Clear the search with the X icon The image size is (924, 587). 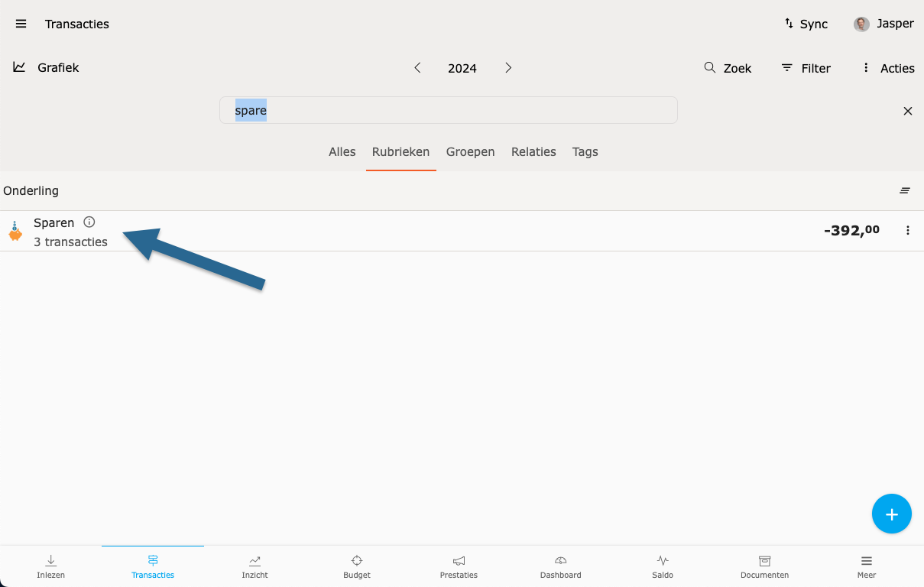pyautogui.click(x=908, y=111)
